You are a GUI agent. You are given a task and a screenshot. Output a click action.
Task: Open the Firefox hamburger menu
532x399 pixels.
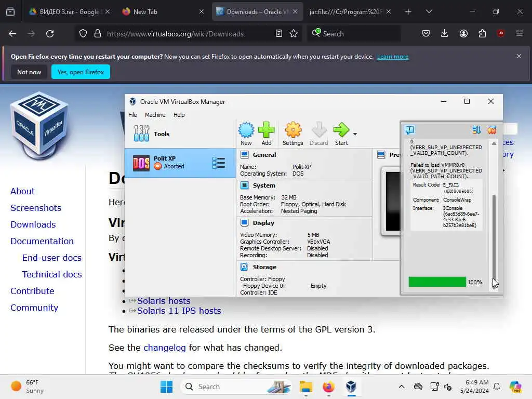click(519, 33)
